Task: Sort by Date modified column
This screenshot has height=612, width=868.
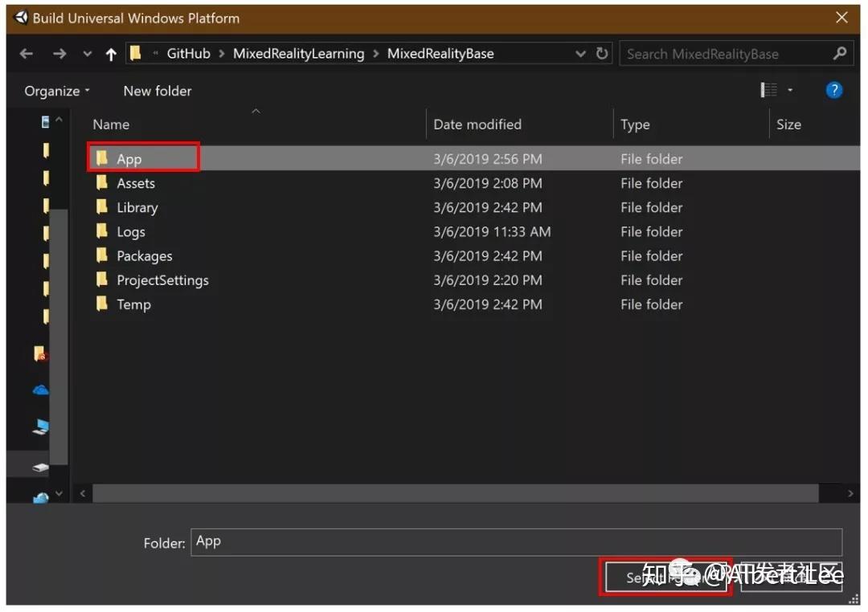Action: tap(477, 124)
